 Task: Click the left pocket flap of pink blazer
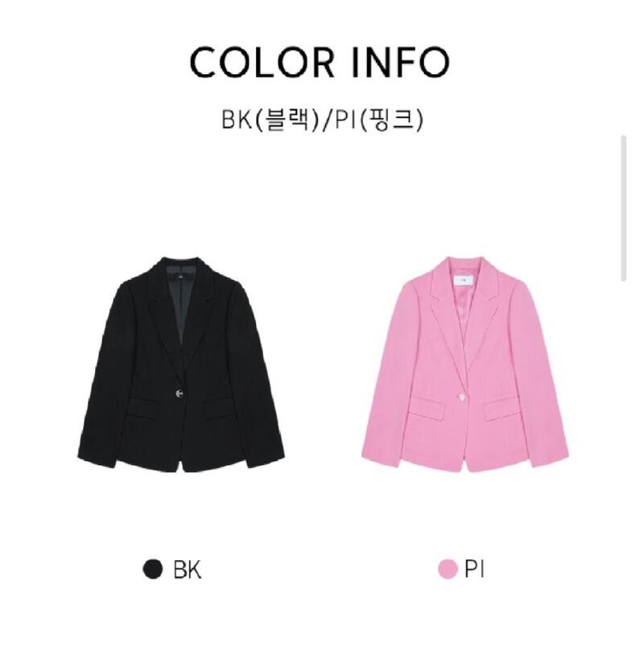427,406
